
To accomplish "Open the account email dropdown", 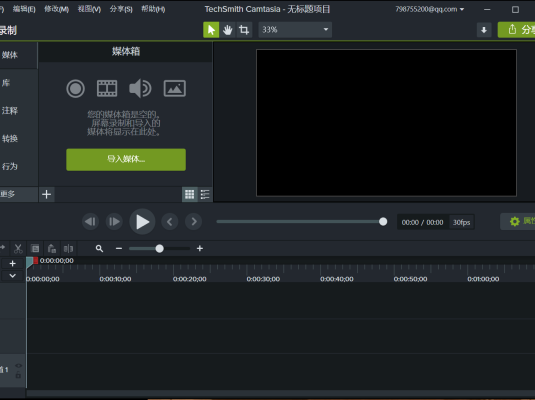I will tap(430, 9).
